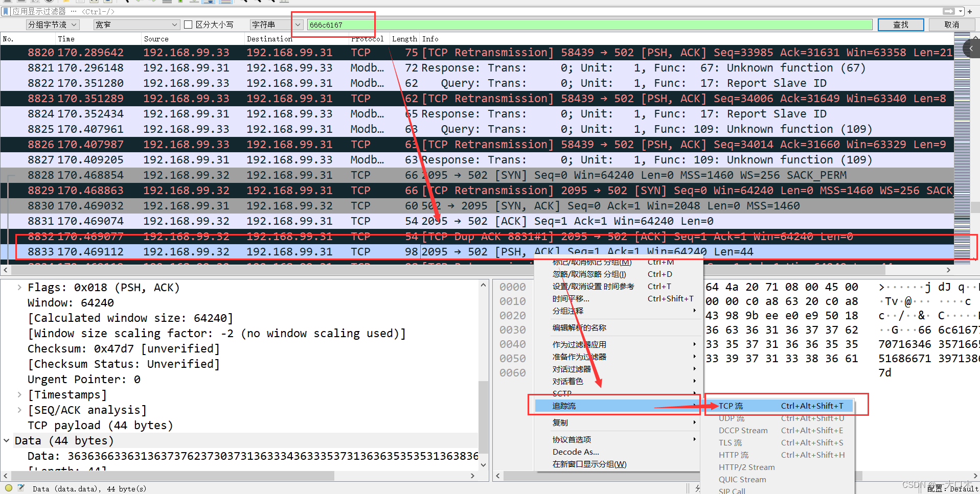Click the capture file comment pencil icon
The height and width of the screenshot is (494, 980).
pos(21,488)
